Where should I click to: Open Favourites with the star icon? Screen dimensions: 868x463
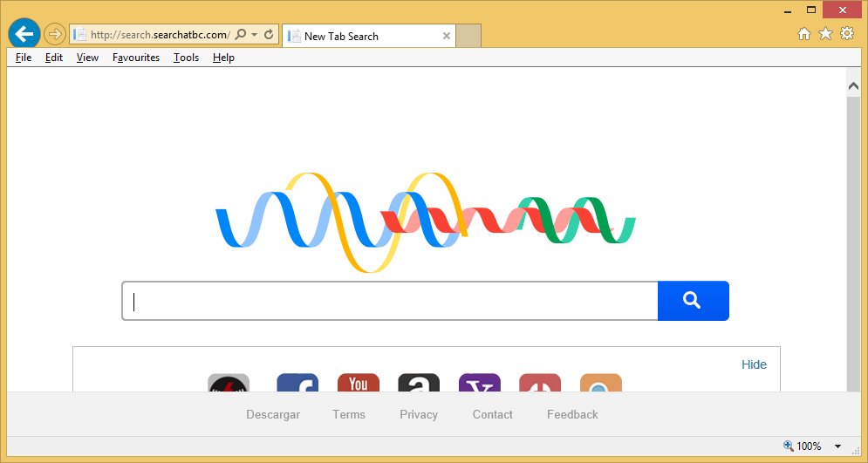pos(825,34)
